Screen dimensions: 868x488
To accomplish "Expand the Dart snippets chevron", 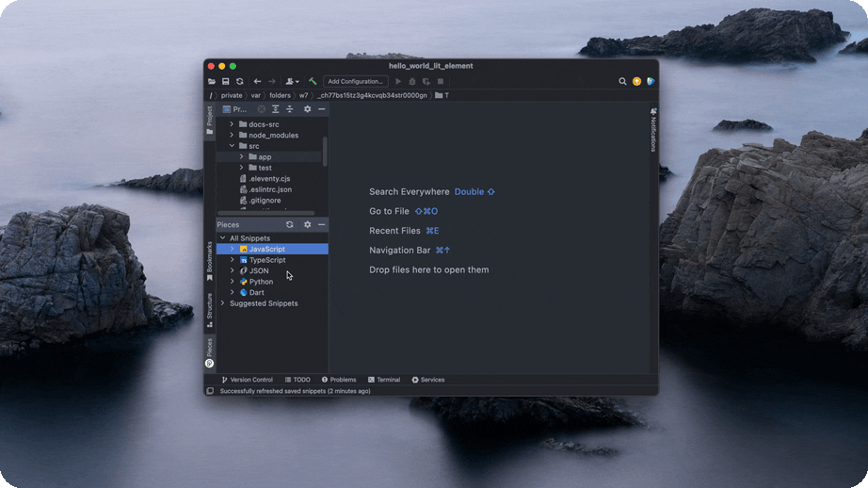I will point(232,292).
